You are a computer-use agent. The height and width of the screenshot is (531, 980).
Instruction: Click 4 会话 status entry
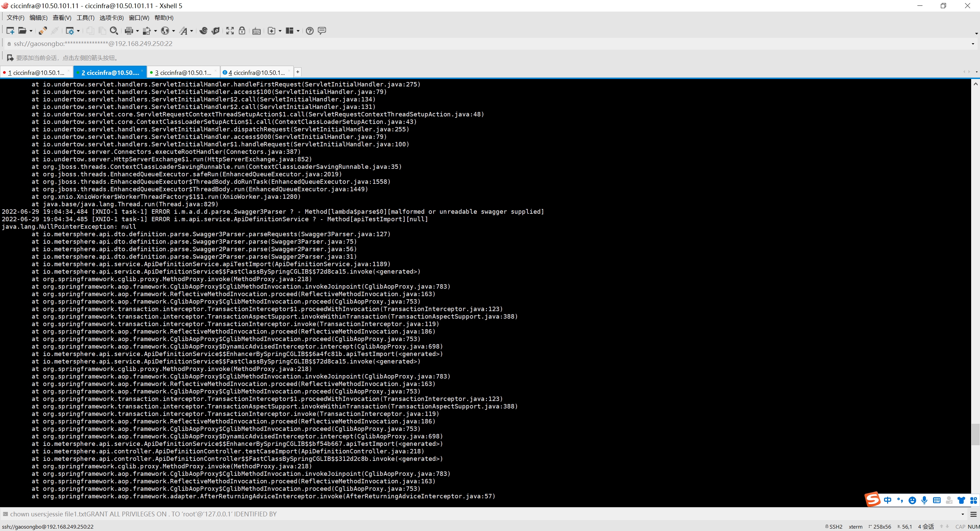[926, 527]
